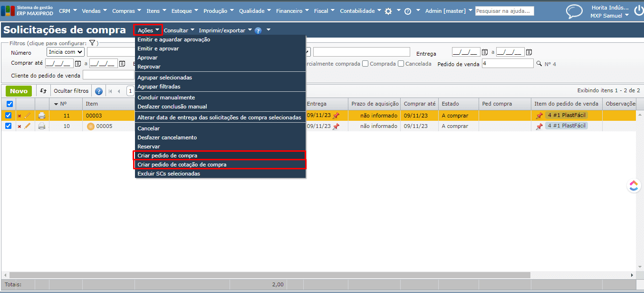This screenshot has height=293, width=644.
Task: Click pin icon next to Entrega date in row 10
Action: tap(336, 126)
